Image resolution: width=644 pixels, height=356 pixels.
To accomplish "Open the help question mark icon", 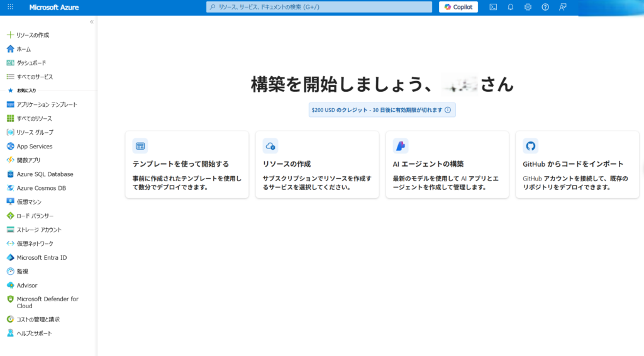I will 545,7.
